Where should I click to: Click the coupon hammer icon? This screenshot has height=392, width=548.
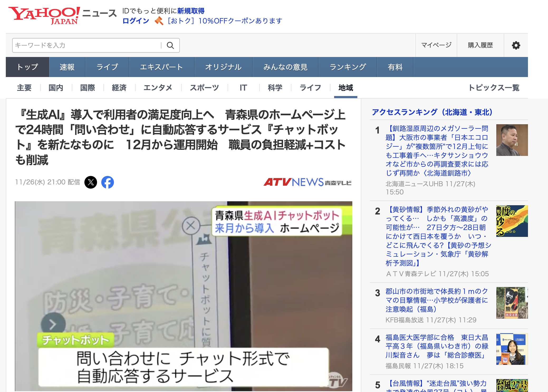click(159, 21)
